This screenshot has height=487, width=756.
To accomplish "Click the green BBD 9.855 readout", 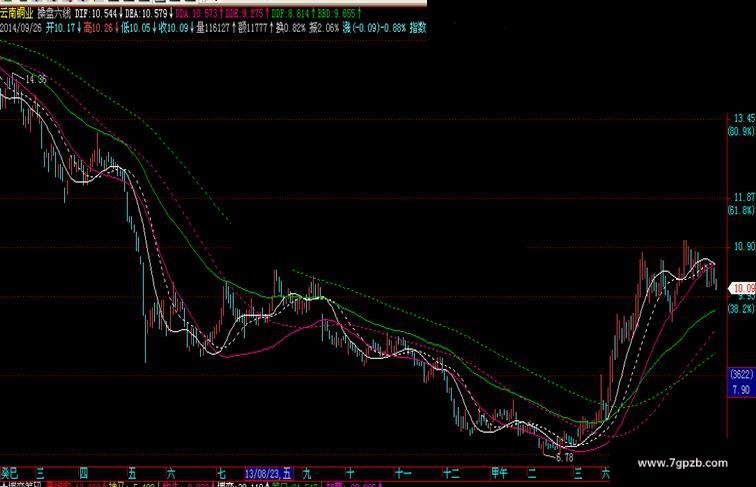I will (x=336, y=14).
